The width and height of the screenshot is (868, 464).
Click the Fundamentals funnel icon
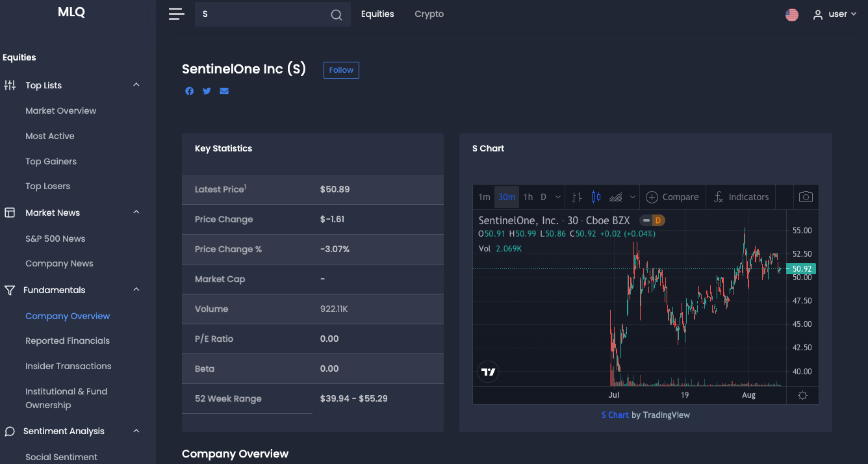tap(10, 290)
